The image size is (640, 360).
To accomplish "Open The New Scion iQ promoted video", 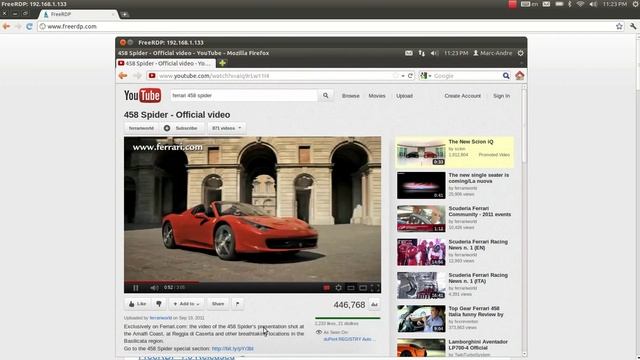I will (454, 152).
